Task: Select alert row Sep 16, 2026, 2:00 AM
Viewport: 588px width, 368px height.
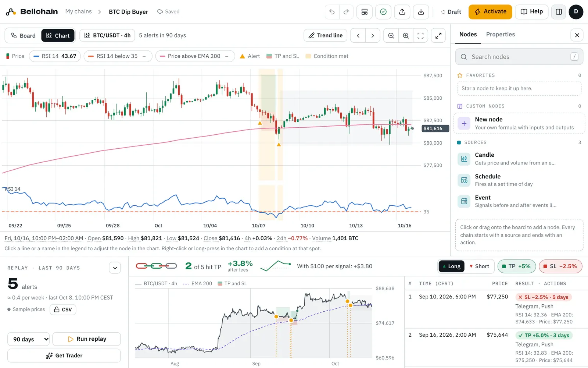Action: [x=496, y=347]
